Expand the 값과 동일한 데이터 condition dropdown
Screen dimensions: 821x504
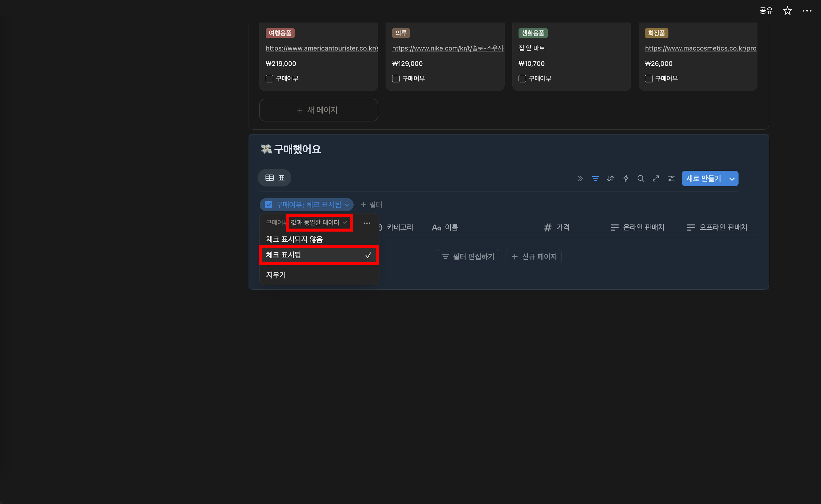click(319, 223)
